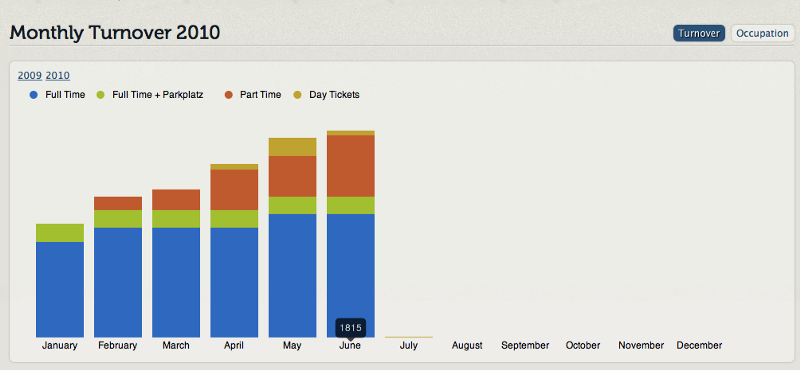Click the Day Tickets legend label
The image size is (800, 370).
[x=334, y=95]
